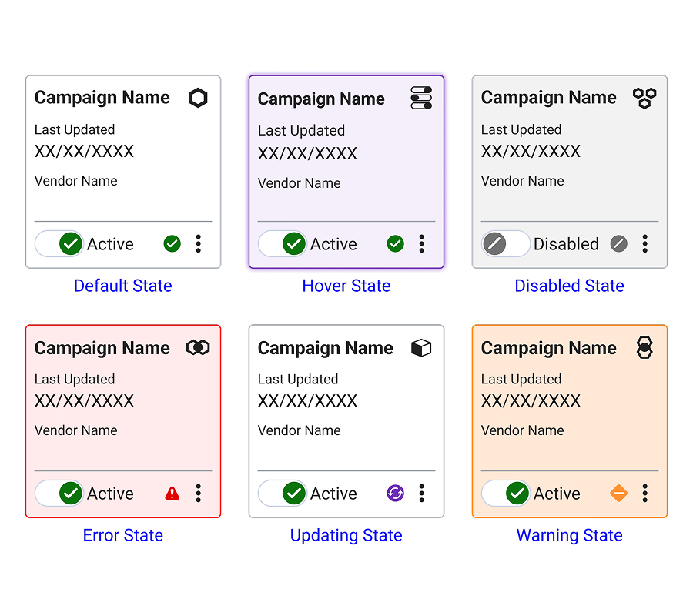Click the red error alert triangle icon
The image size is (693, 616).
172,494
